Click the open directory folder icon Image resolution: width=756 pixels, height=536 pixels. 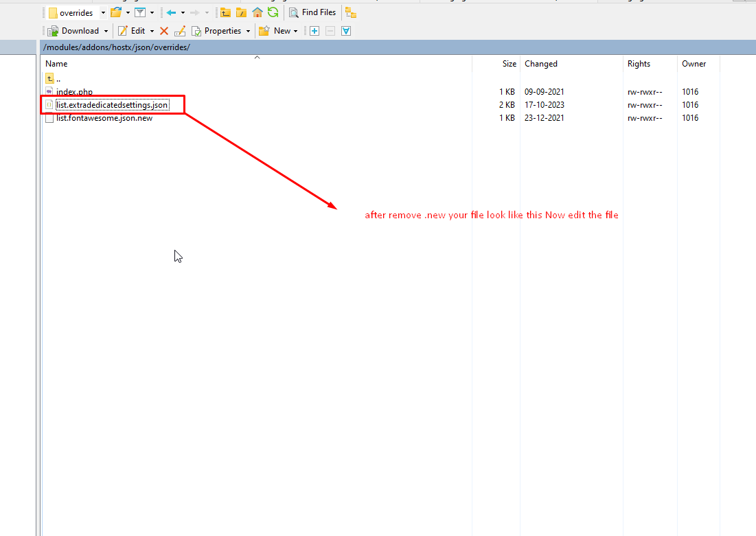[115, 12]
